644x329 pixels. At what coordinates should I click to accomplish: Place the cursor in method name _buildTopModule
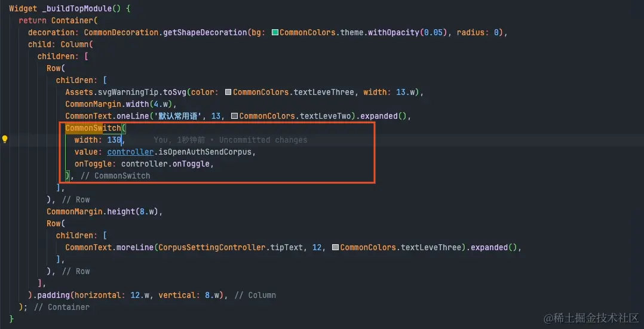coord(77,8)
